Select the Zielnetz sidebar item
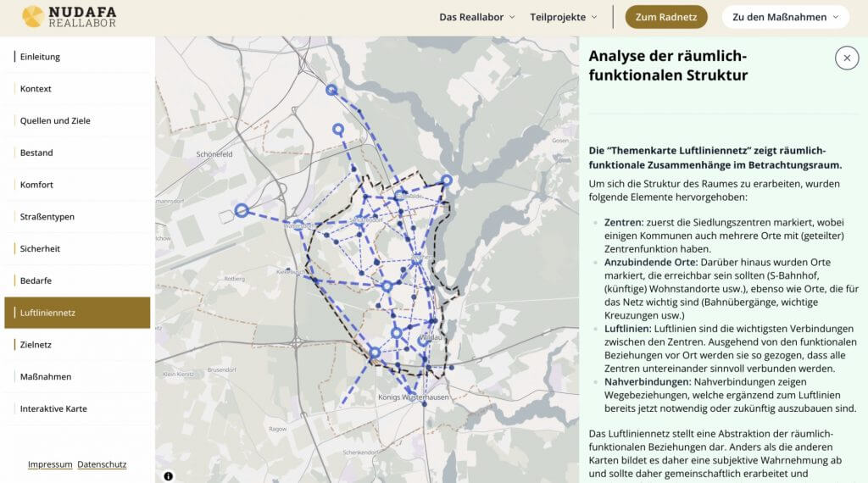This screenshot has width=868, height=483. (x=38, y=345)
